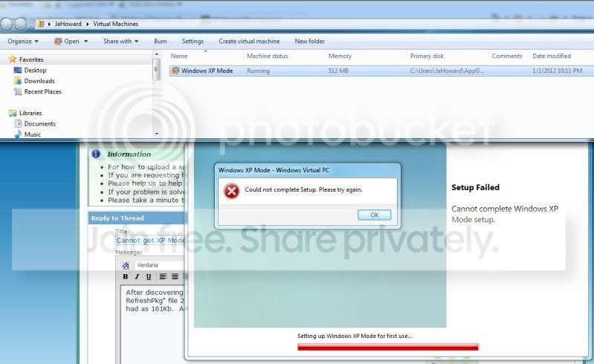The image size is (594, 364).
Task: Open the Organize menu
Action: [23, 42]
